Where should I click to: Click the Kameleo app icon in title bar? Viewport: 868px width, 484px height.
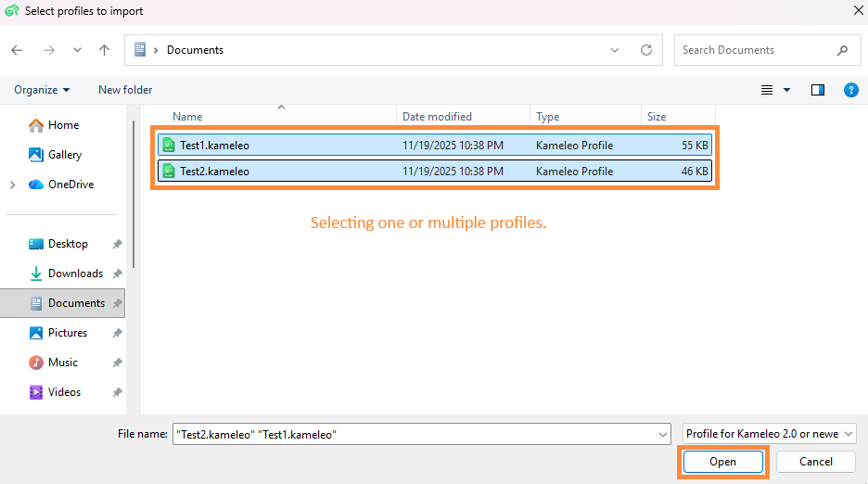tap(12, 10)
